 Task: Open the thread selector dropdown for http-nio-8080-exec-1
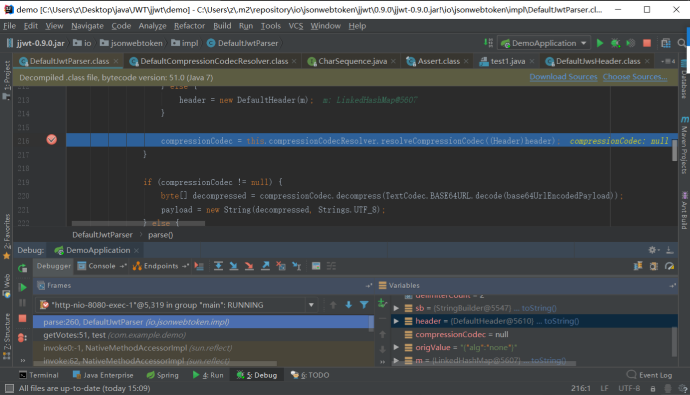coord(311,305)
